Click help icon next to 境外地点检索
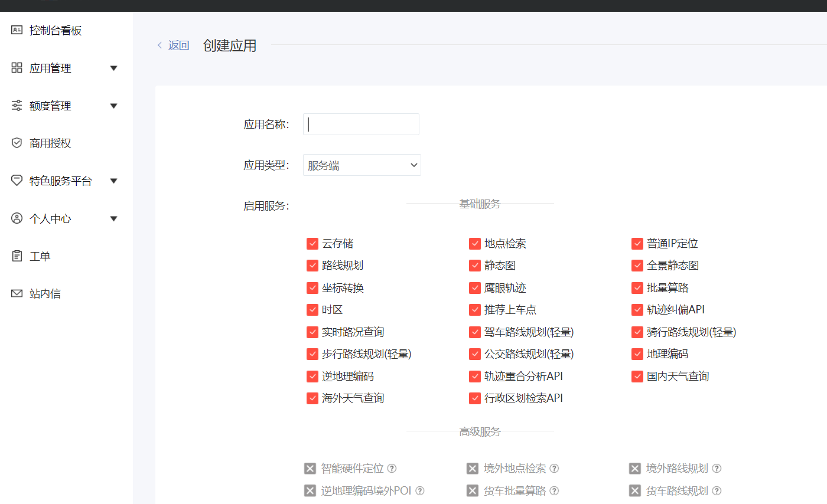Viewport: 827px width, 504px height. coord(554,469)
